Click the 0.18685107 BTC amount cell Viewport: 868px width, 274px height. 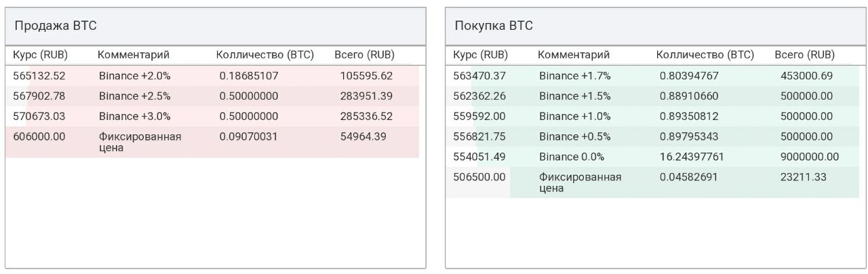pos(249,76)
